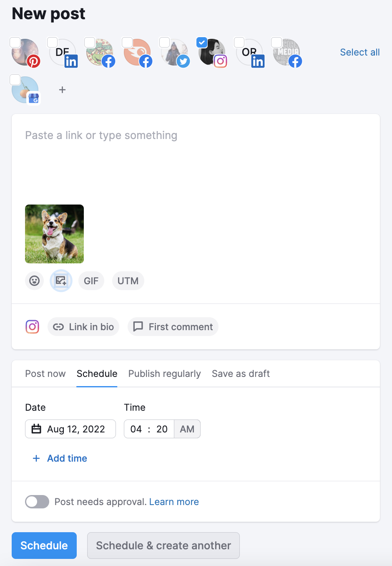Open the UTM settings button
This screenshot has width=392, height=566.
128,281
